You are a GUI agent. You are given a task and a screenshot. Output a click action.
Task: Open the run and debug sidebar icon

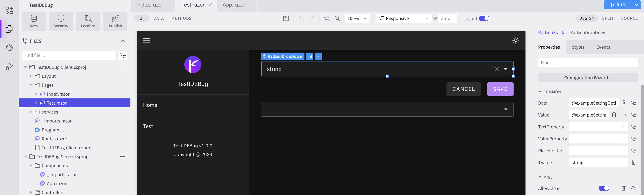coord(9,67)
